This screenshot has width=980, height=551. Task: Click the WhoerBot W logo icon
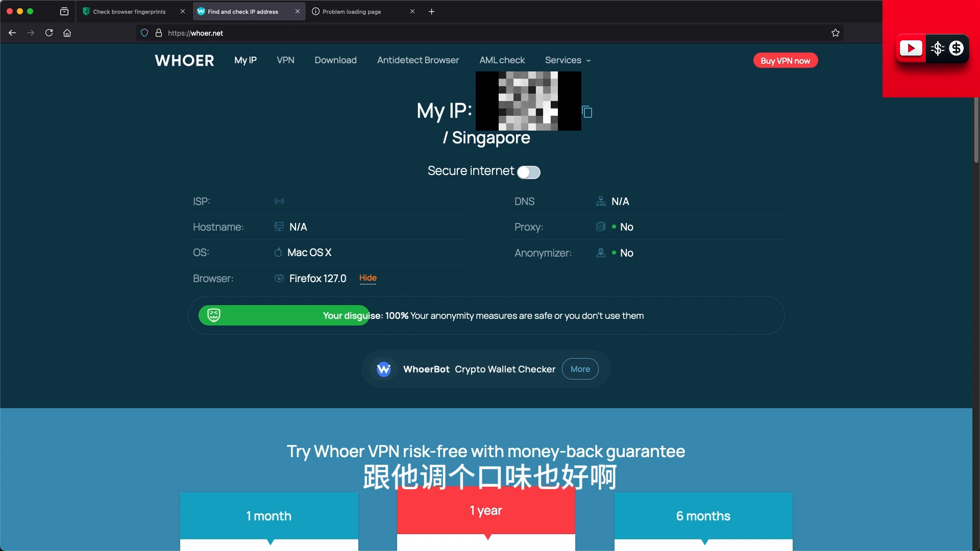click(x=384, y=369)
